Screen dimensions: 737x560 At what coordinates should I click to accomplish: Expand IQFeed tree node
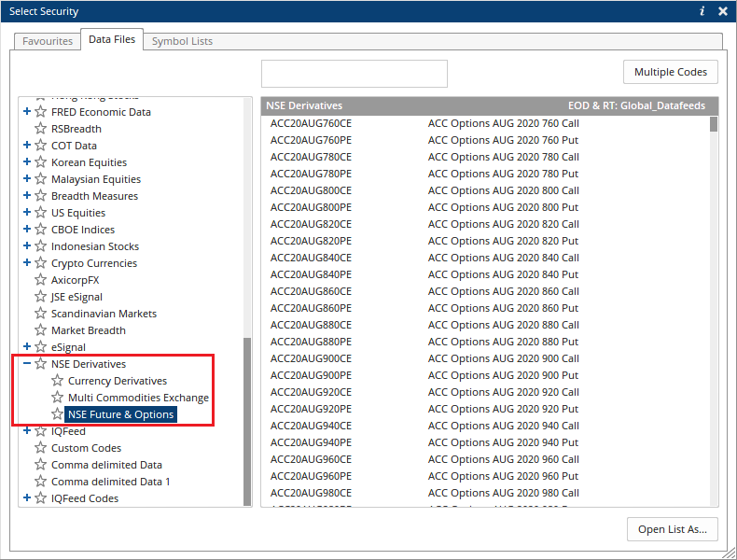pos(27,430)
